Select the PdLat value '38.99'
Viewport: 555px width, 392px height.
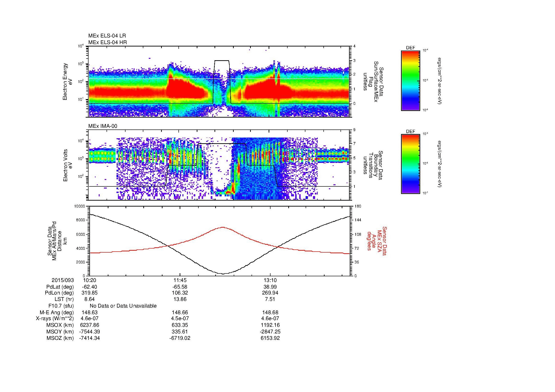[270, 287]
